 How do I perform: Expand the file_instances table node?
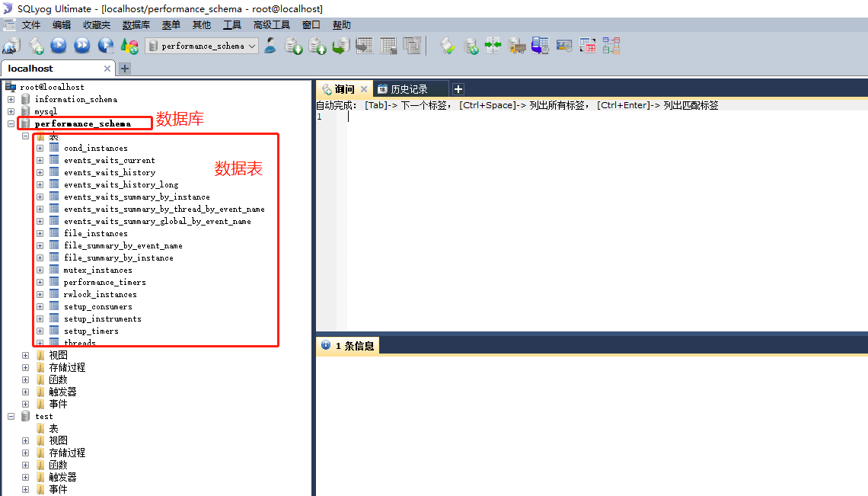[40, 233]
